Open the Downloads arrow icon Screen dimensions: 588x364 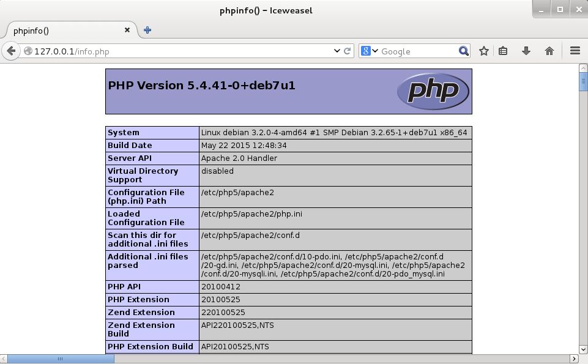[x=526, y=51]
